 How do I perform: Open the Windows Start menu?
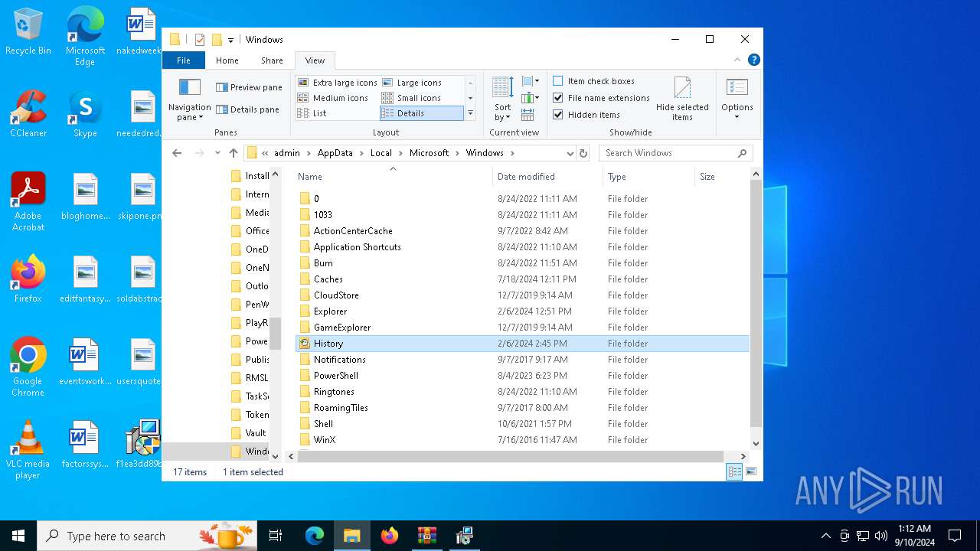click(18, 536)
